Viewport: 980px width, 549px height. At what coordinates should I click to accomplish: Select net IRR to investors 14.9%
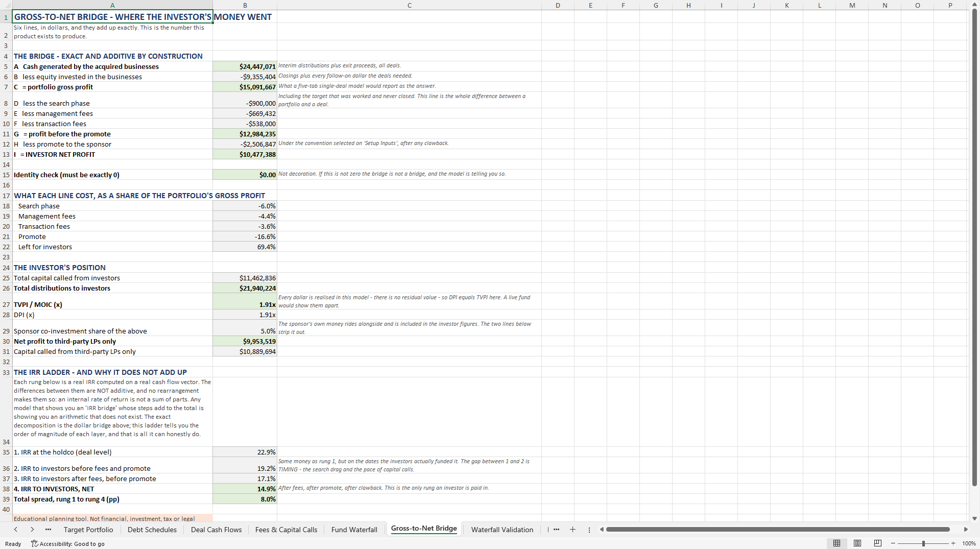[245, 489]
